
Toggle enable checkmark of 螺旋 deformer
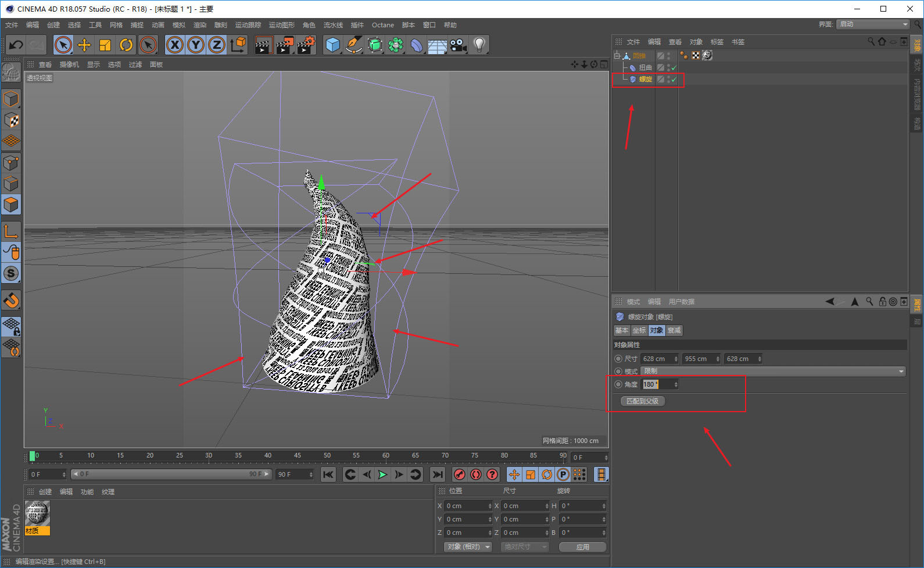coord(674,79)
